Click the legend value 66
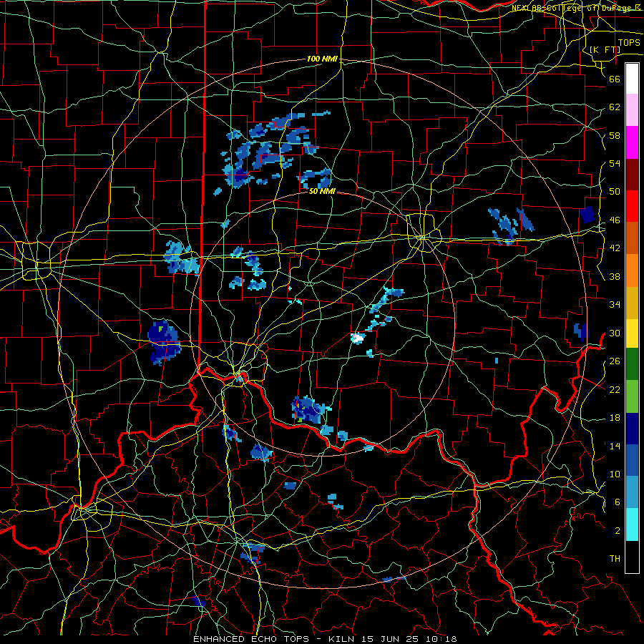The image size is (644, 644). (x=615, y=79)
